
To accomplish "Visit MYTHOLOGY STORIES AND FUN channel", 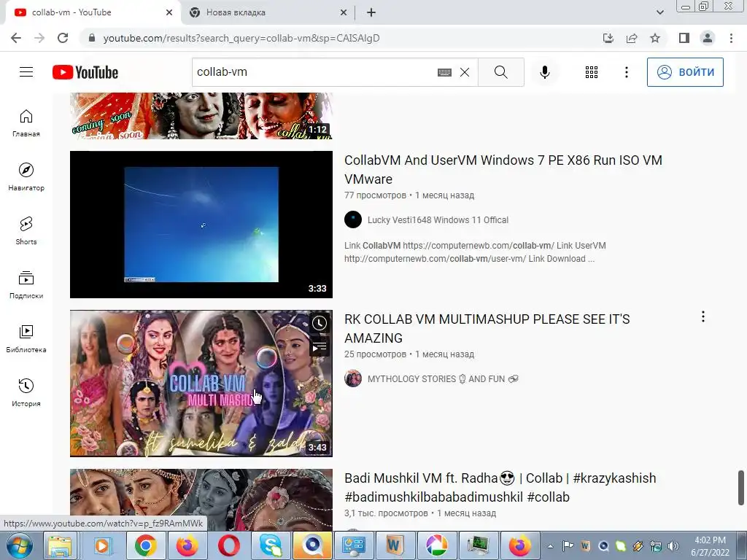I will click(443, 379).
